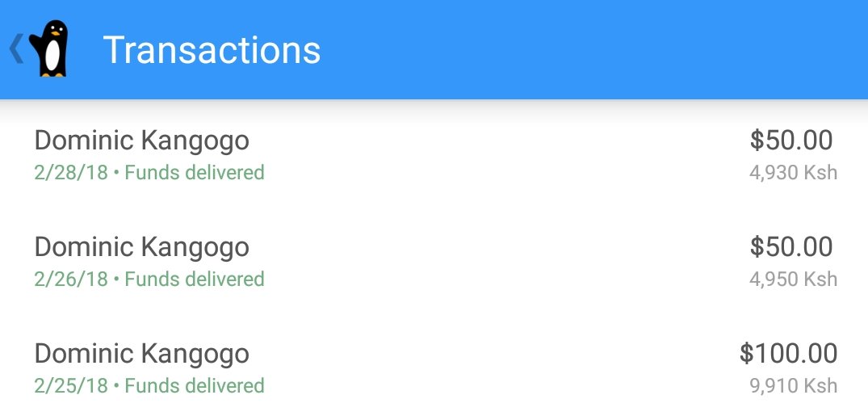Select the 4,930 Ksh converted amount

click(793, 173)
